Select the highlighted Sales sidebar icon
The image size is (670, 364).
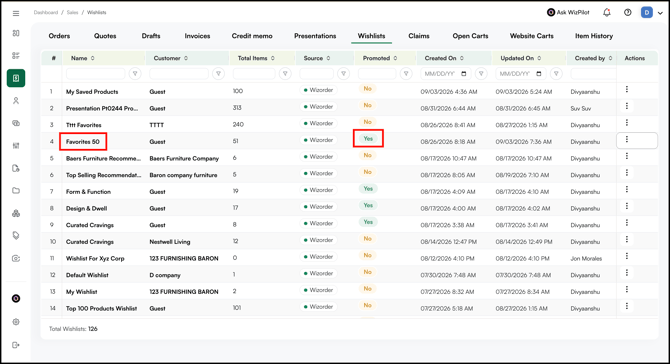[x=16, y=78]
